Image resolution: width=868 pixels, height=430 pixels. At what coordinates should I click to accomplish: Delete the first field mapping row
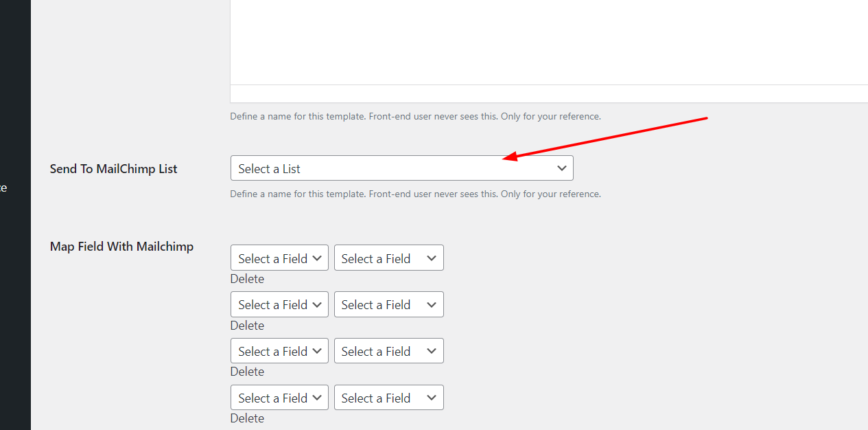click(x=247, y=279)
